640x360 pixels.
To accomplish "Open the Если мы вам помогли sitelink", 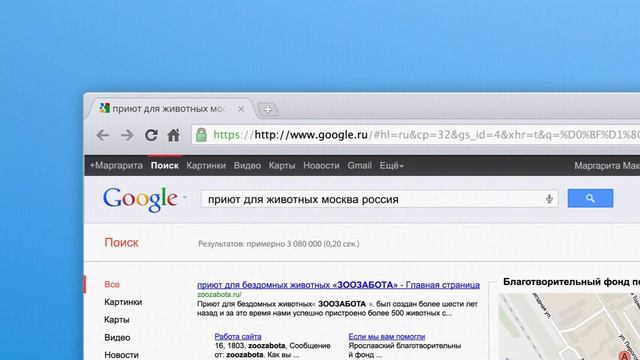I will pos(387,337).
